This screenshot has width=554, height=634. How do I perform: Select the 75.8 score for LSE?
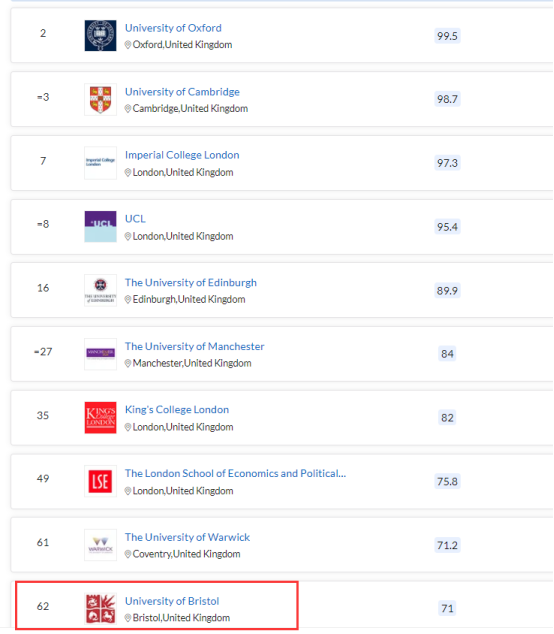447,482
